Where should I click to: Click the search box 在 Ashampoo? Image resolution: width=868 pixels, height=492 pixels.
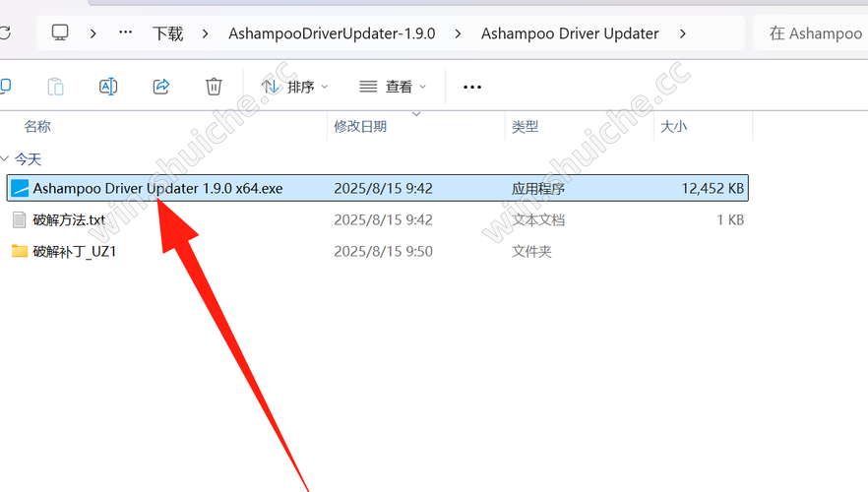tap(811, 33)
